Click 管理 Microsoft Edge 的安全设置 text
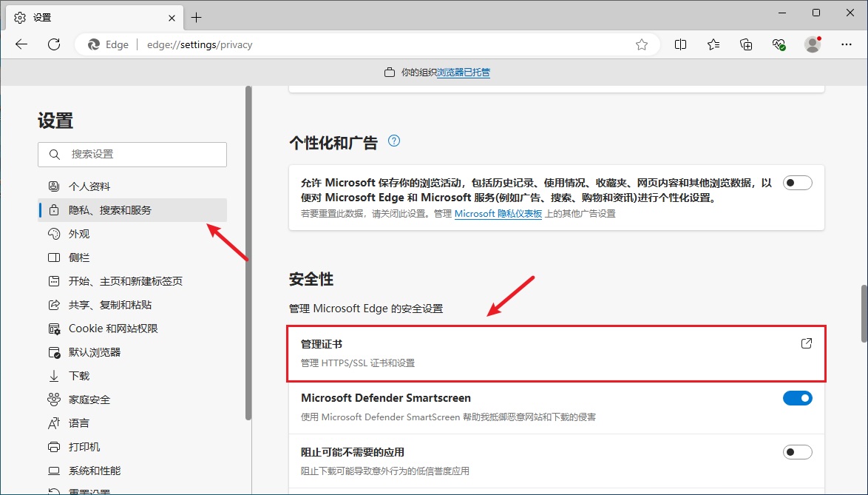 click(x=366, y=309)
